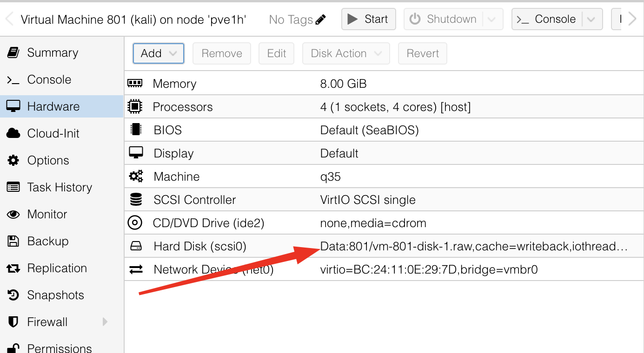Click the CD/DVD Drive disc icon
Screen dimensions: 644x353
[135, 223]
